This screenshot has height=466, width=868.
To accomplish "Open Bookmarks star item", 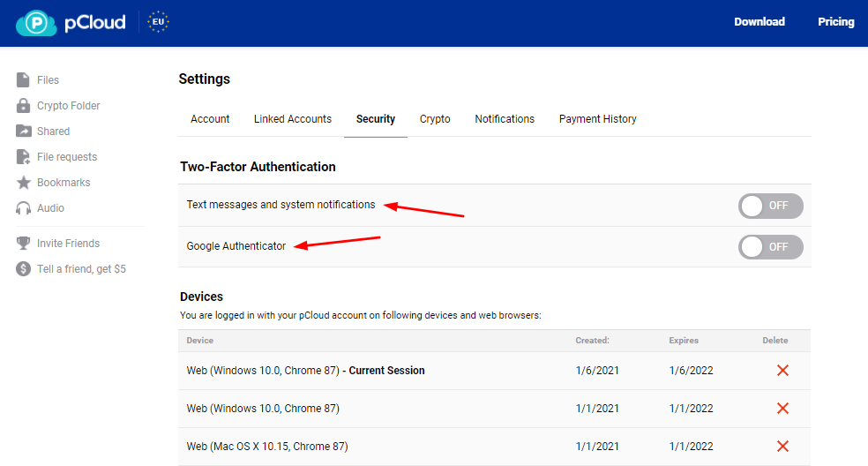I will 63,183.
